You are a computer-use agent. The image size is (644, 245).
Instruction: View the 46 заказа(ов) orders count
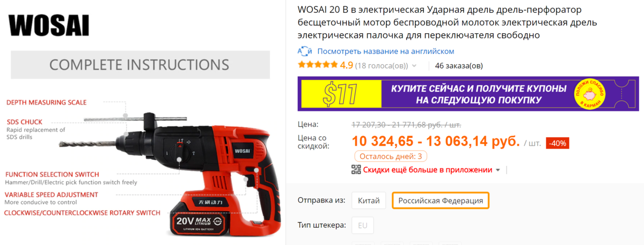click(459, 66)
